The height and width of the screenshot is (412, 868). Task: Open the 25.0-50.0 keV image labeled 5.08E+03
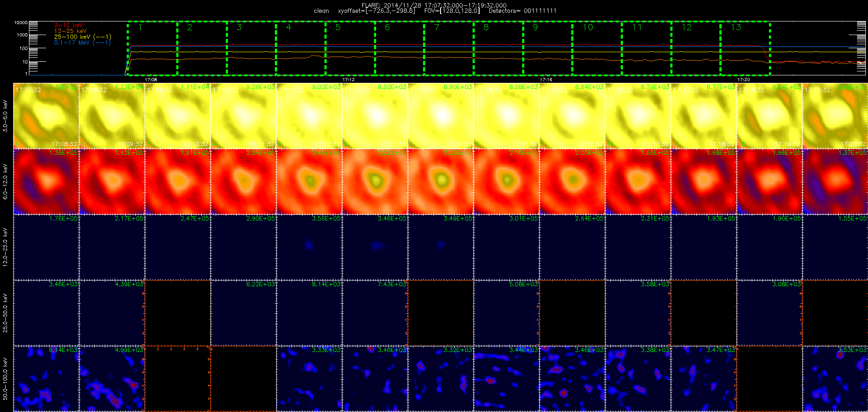point(506,313)
